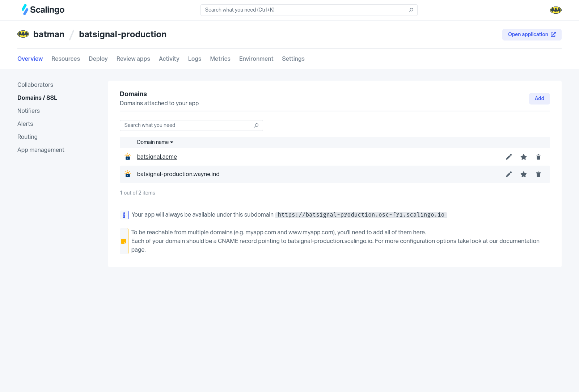The image size is (579, 392).
Task: Open the batsignal.acme link
Action: click(157, 157)
